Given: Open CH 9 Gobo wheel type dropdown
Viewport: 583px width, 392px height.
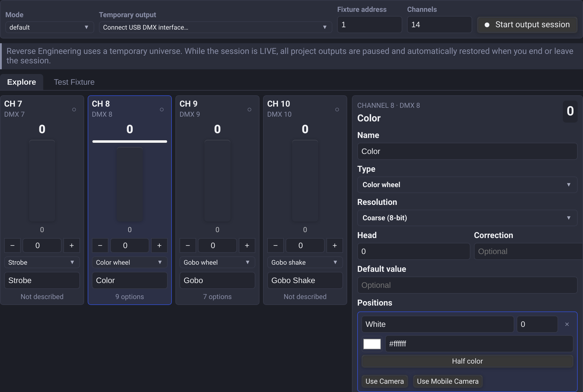Looking at the screenshot, I should coord(217,262).
